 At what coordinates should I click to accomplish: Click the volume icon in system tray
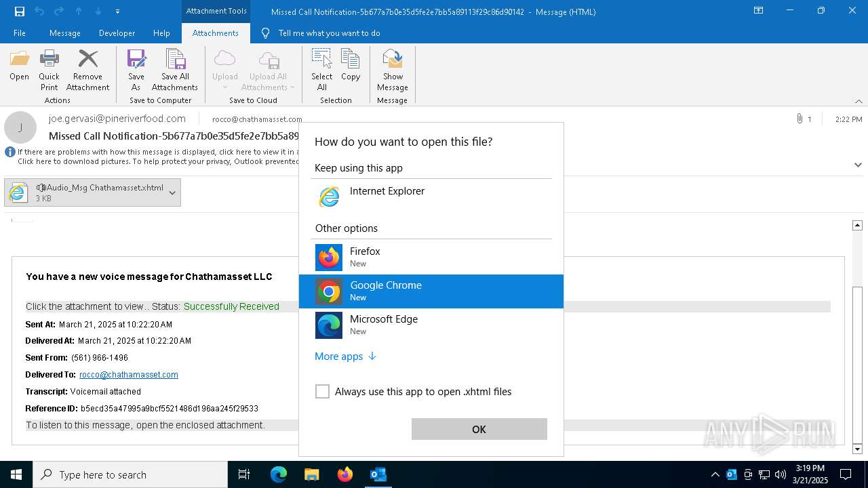click(x=781, y=474)
